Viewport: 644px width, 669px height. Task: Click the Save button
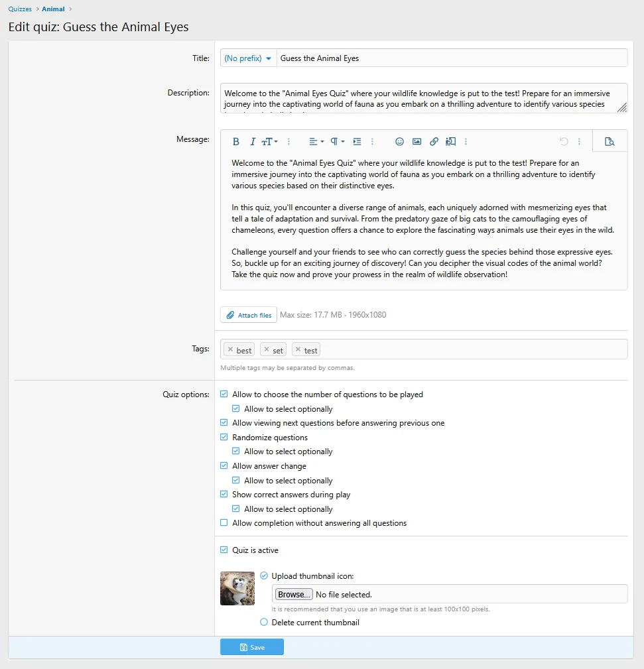coord(252,647)
